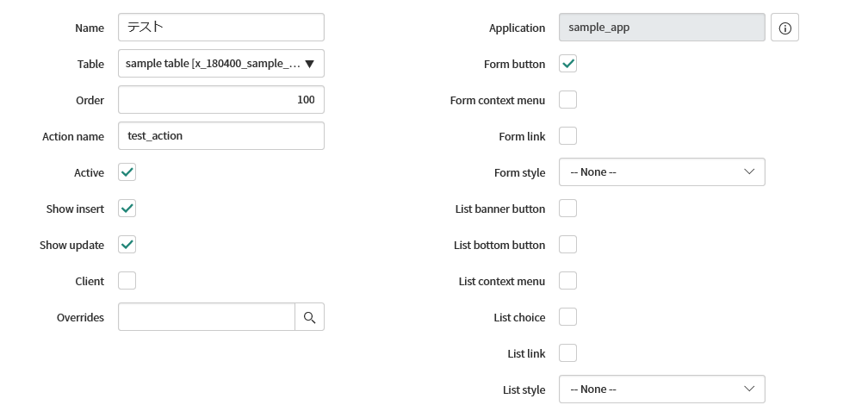Image resolution: width=868 pixels, height=405 pixels.
Task: Check the Client checkbox
Action: pyautogui.click(x=127, y=281)
